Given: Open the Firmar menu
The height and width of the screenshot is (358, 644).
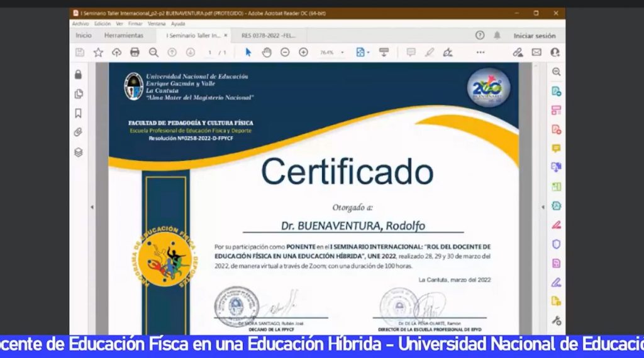Looking at the screenshot, I should (x=135, y=24).
